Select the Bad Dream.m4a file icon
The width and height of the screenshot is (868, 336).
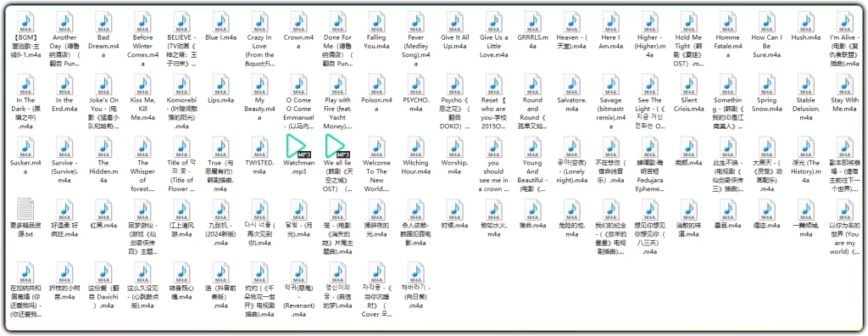103,22
